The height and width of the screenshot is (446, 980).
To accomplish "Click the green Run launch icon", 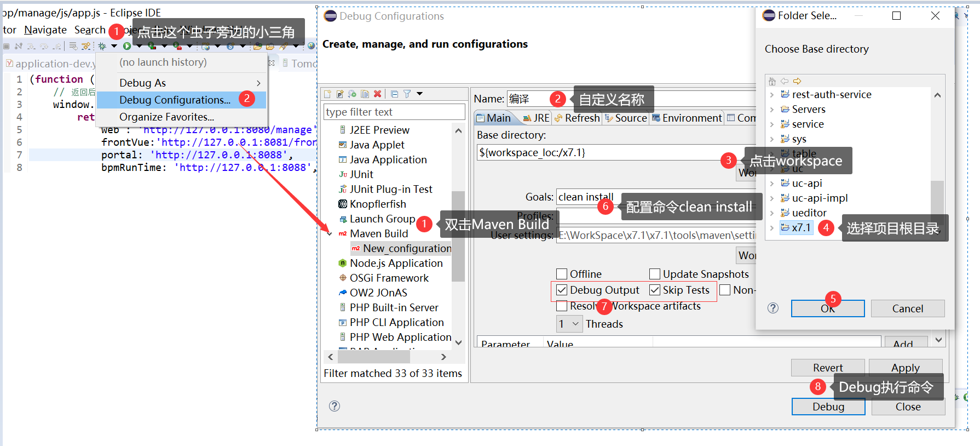I will (127, 47).
